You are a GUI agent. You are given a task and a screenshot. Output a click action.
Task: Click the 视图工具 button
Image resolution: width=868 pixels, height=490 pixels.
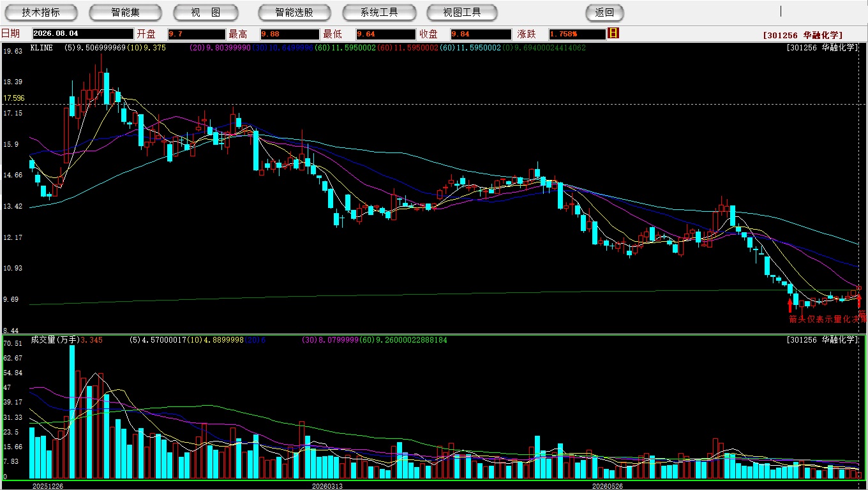click(462, 12)
